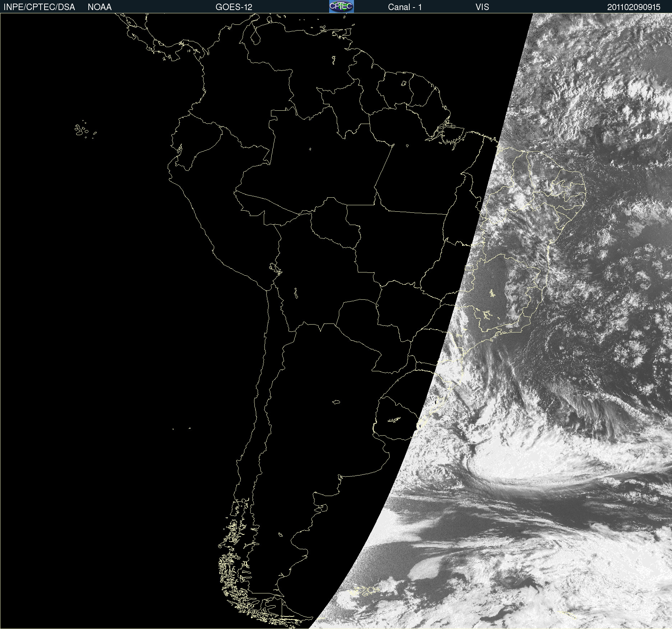This screenshot has height=629, width=672.
Task: Click the NOAA label in header
Action: point(100,7)
